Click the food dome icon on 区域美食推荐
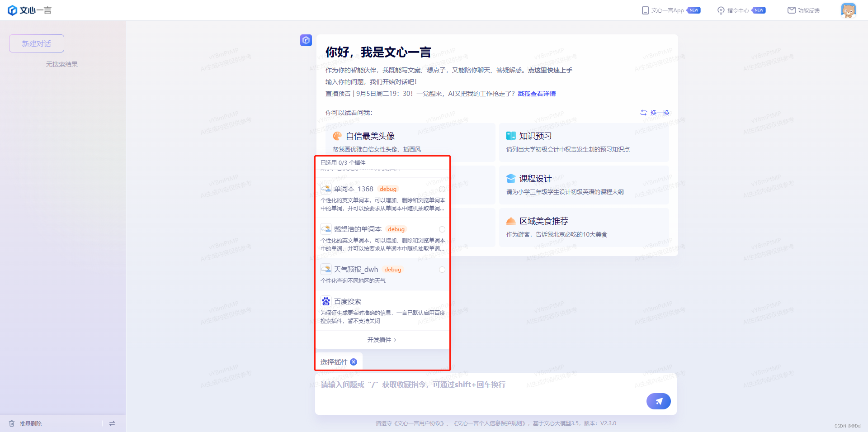Screen dimensions: 868x432 (x=511, y=221)
